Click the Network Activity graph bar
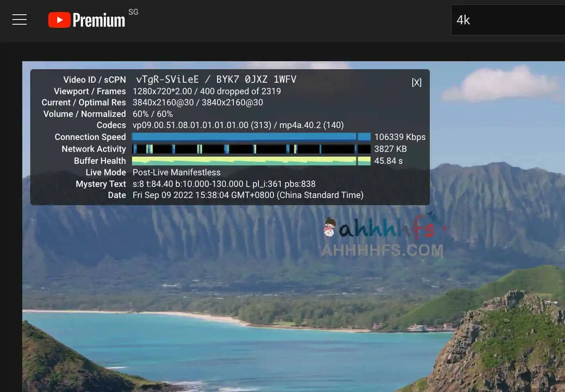Image resolution: width=565 pixels, height=392 pixels. click(x=251, y=149)
